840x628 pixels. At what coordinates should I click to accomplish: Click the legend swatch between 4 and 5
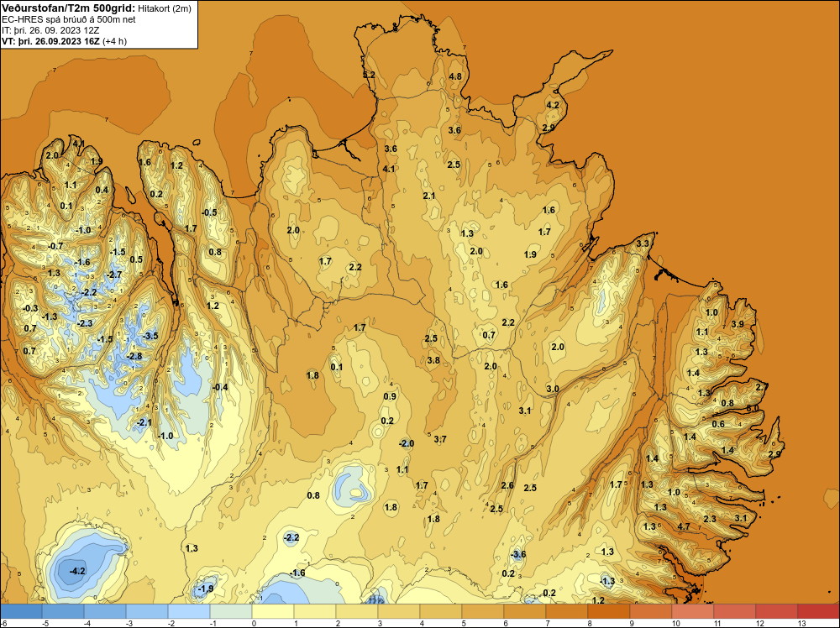pos(441,611)
